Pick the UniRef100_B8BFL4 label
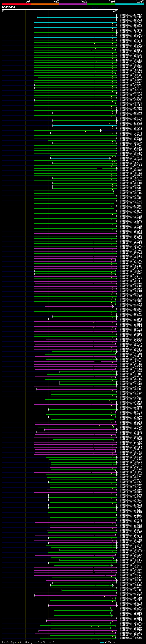146x644 pixels. 131,326
